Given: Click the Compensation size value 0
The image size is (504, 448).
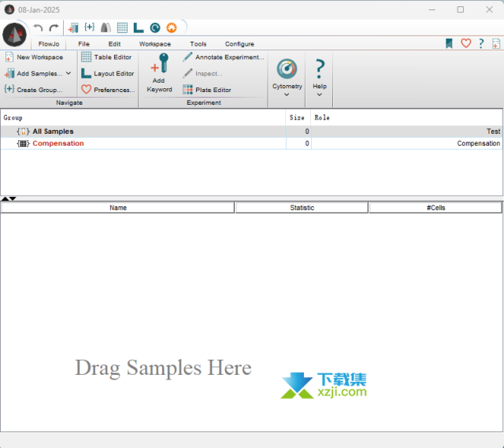Looking at the screenshot, I should [307, 143].
